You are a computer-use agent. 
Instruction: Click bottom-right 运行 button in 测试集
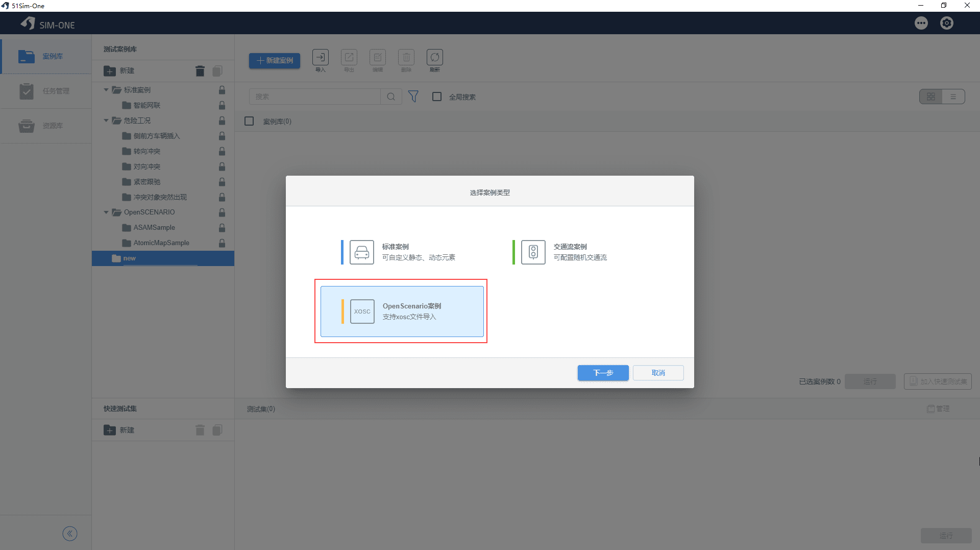pos(946,535)
